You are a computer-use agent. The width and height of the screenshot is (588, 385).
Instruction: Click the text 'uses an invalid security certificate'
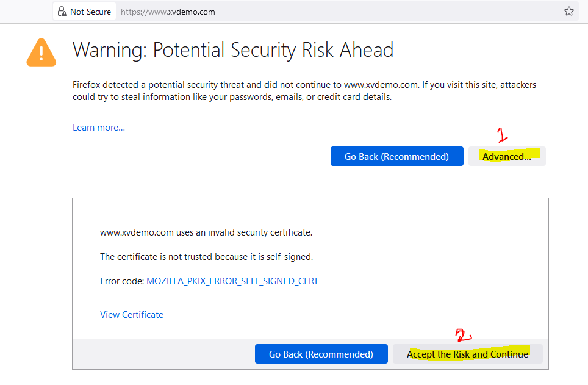coord(243,232)
